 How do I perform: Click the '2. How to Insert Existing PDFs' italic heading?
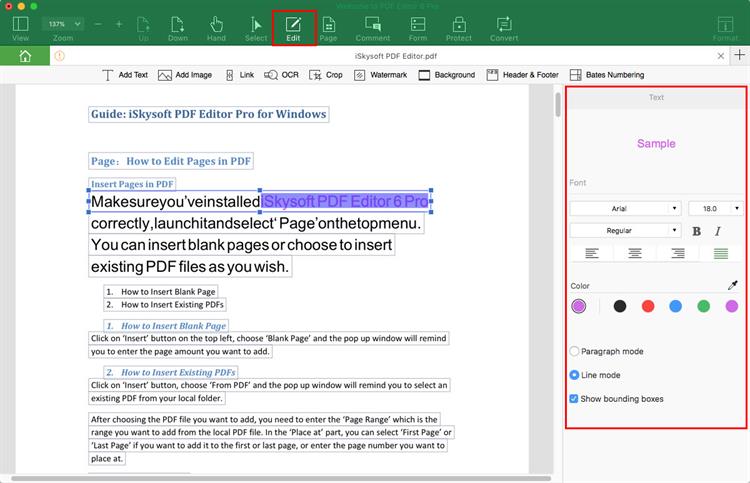pyautogui.click(x=171, y=372)
